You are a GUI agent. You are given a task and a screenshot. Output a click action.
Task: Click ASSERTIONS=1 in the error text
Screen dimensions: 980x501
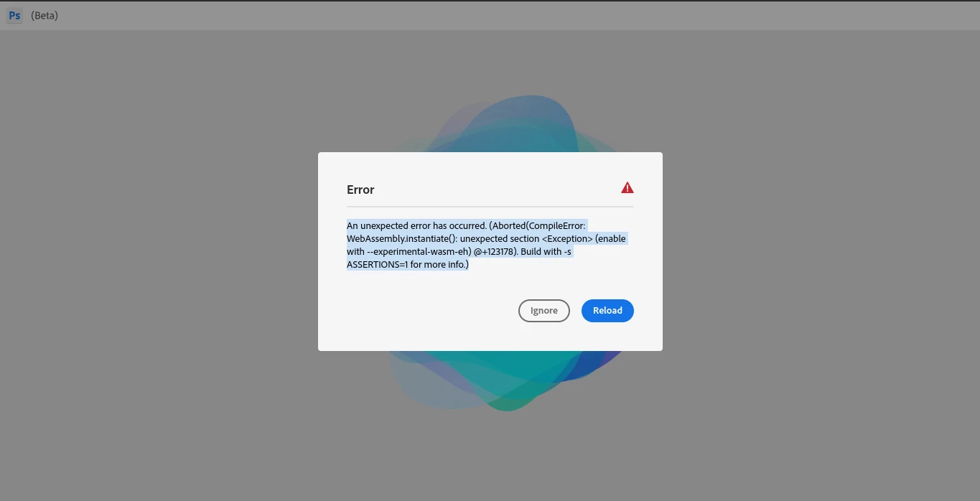pyautogui.click(x=377, y=264)
